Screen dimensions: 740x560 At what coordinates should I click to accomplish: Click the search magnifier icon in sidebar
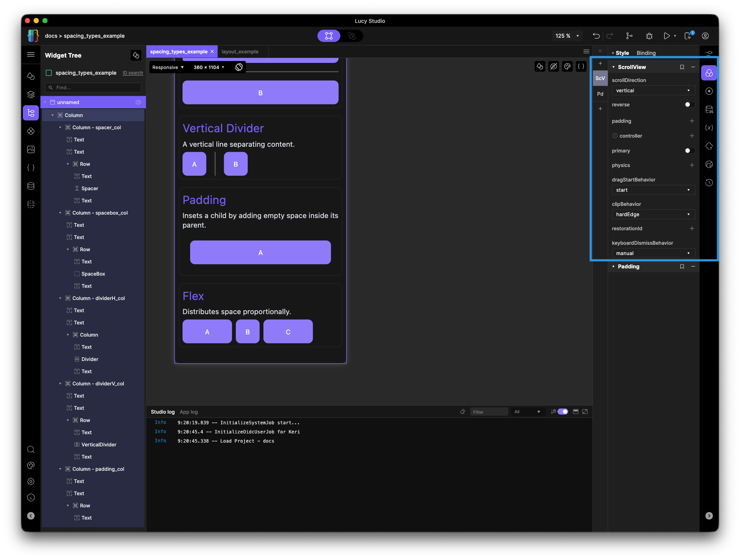[x=31, y=449]
